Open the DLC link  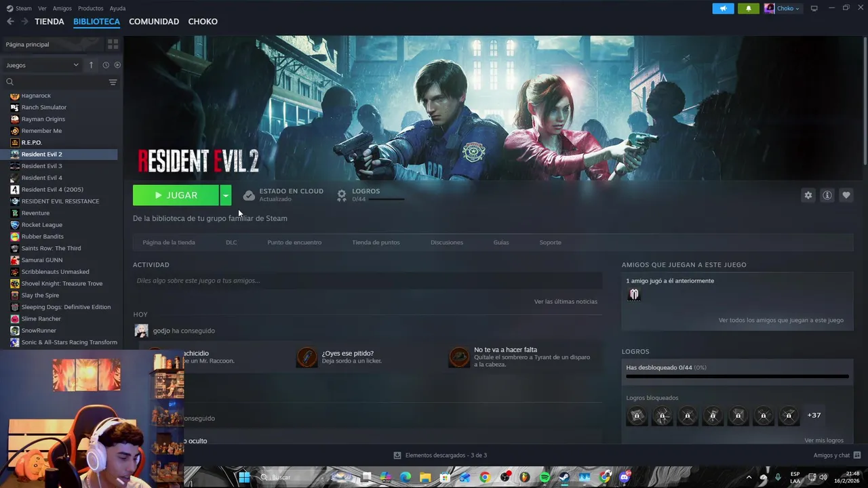(x=231, y=242)
